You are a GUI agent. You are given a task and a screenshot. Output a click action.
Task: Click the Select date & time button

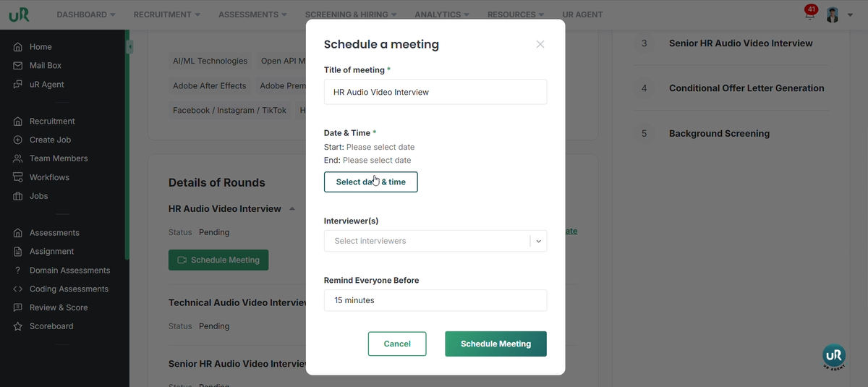pyautogui.click(x=370, y=182)
